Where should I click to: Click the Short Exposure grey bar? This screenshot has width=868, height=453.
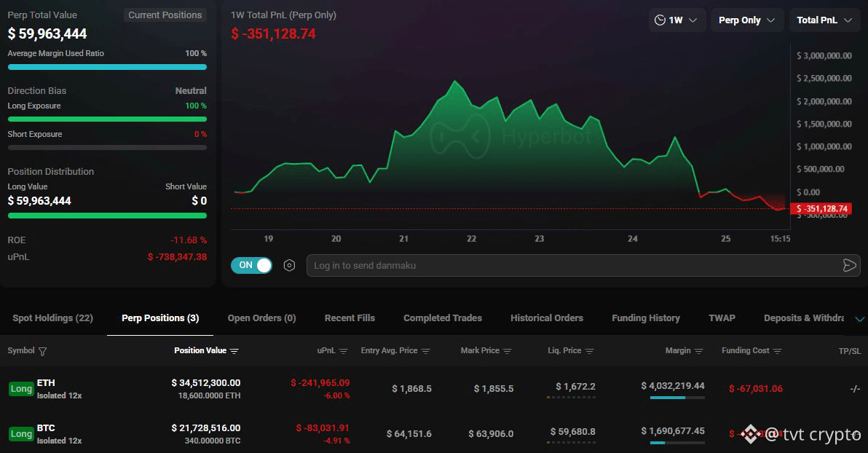(x=107, y=148)
